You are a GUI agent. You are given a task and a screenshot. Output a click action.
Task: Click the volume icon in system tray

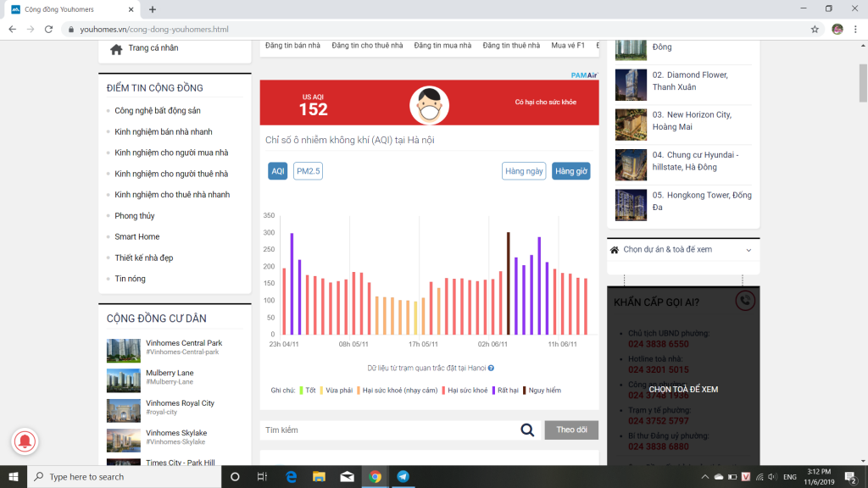pos(773,476)
